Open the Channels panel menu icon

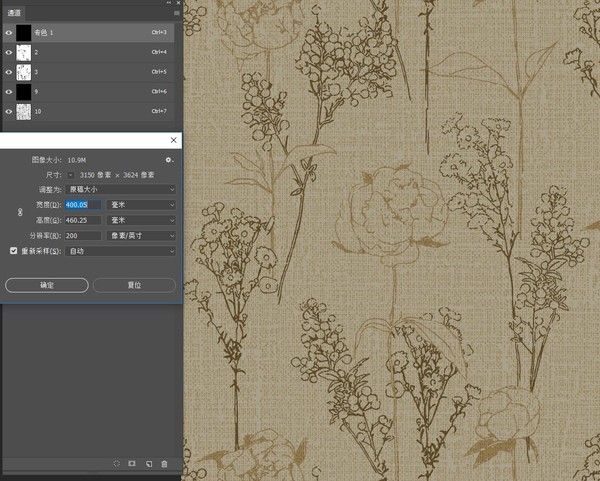pyautogui.click(x=176, y=13)
